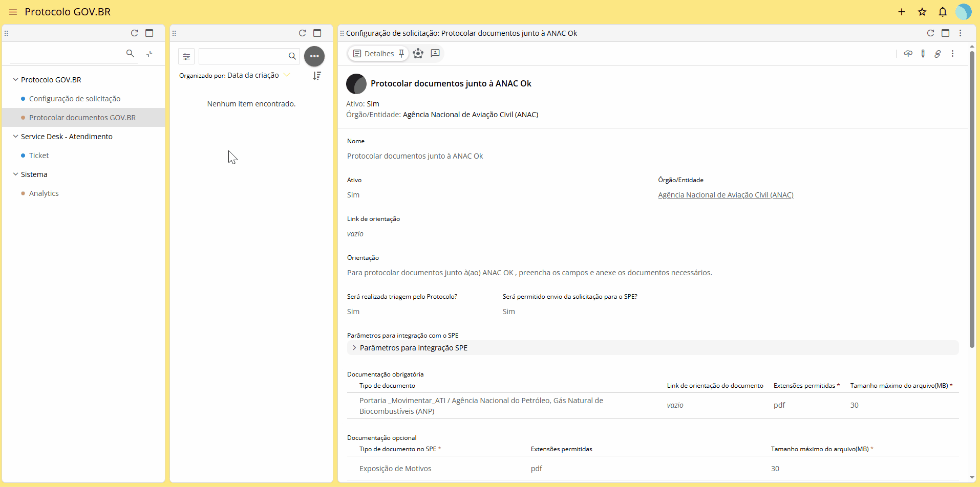Open the round more-actions button in list panel
980x487 pixels.
[314, 56]
